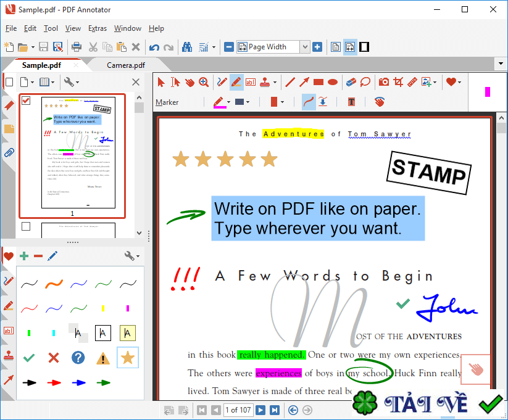The height and width of the screenshot is (420, 508).
Task: Select the Text box tool
Action: [251, 82]
